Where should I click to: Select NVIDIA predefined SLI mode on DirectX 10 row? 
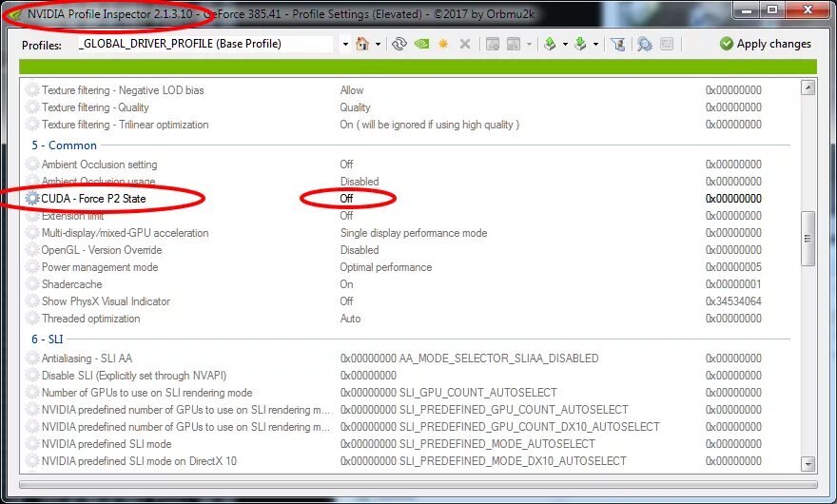pyautogui.click(x=408, y=461)
